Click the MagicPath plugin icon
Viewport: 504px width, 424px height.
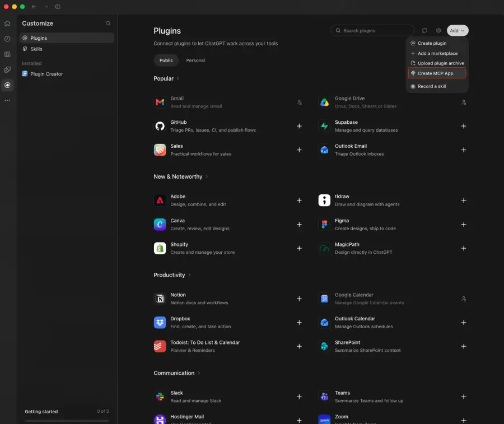pos(324,248)
